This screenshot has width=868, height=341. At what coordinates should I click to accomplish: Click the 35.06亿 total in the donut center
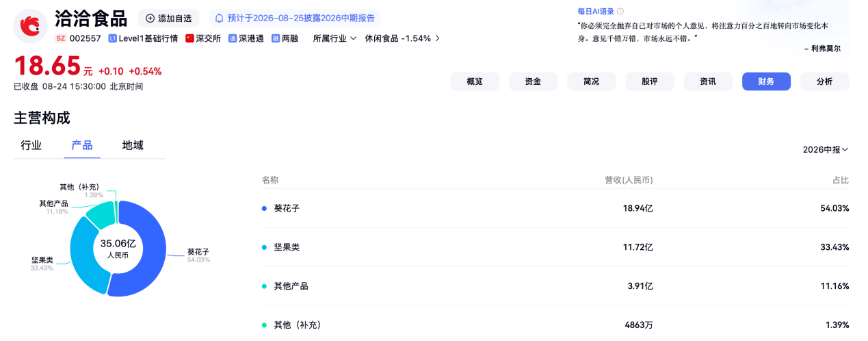118,243
